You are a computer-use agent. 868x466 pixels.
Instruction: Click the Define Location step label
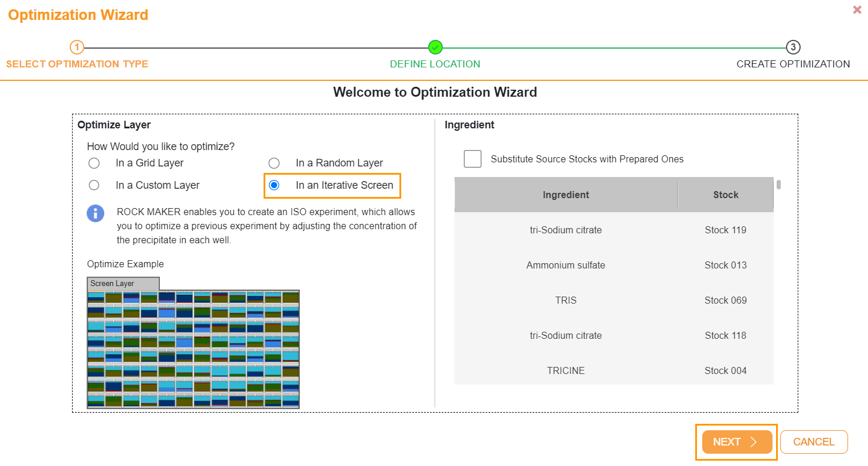pyautogui.click(x=435, y=64)
